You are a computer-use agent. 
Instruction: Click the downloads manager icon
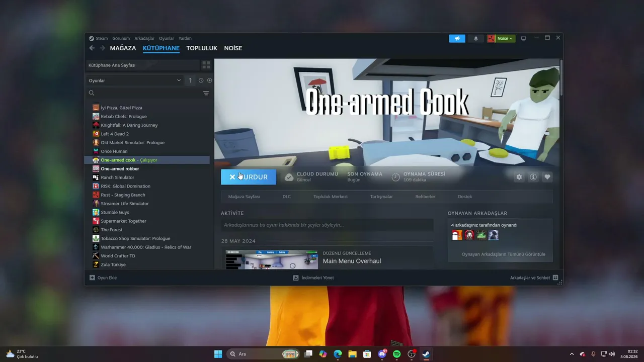(x=296, y=278)
